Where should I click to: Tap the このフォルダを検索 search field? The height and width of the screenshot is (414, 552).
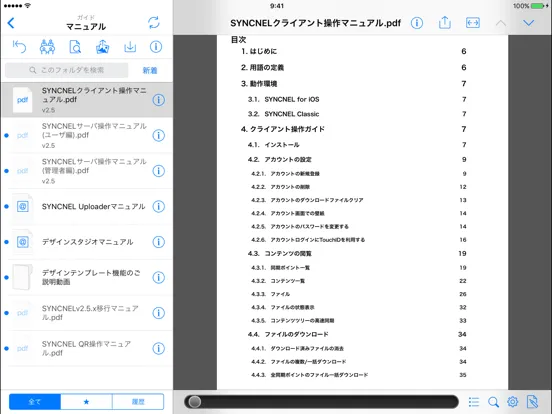(x=67, y=70)
